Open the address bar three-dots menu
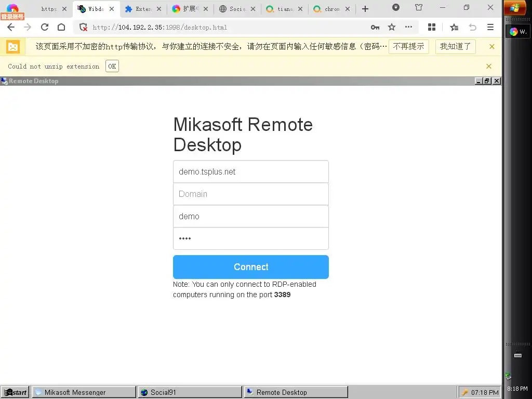532x399 pixels. tap(408, 27)
